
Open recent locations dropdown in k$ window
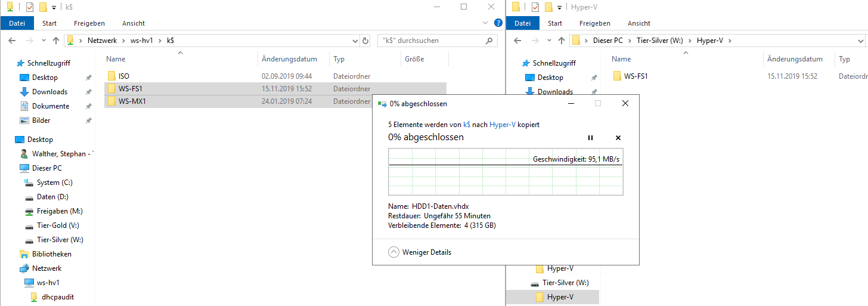tap(44, 41)
